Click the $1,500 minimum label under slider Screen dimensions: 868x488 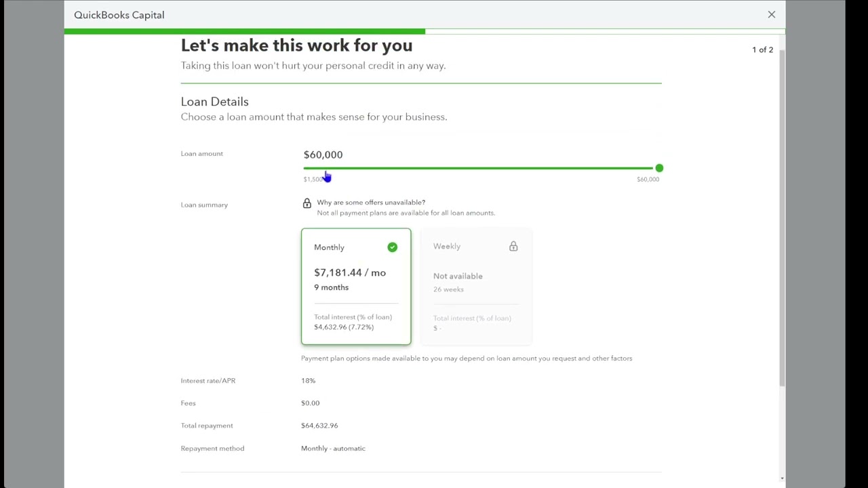312,180
